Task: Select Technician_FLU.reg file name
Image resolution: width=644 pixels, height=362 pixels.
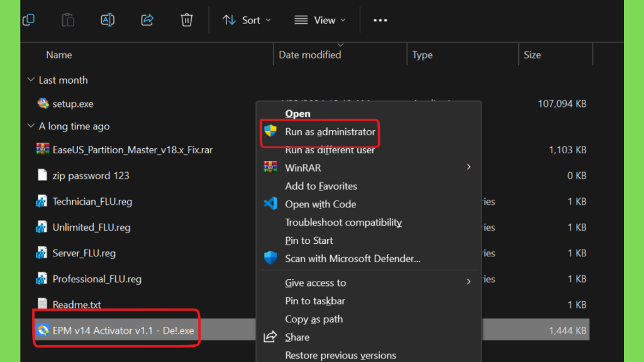Action: 92,202
